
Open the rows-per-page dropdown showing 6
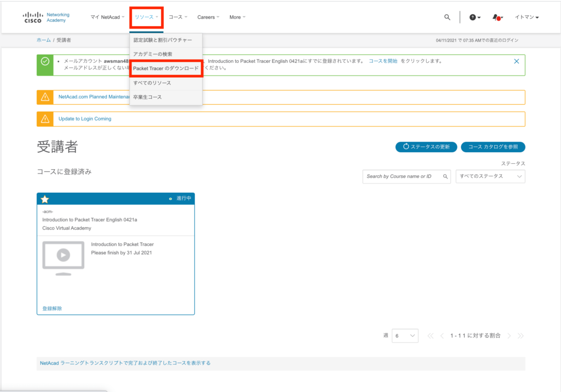pos(405,336)
